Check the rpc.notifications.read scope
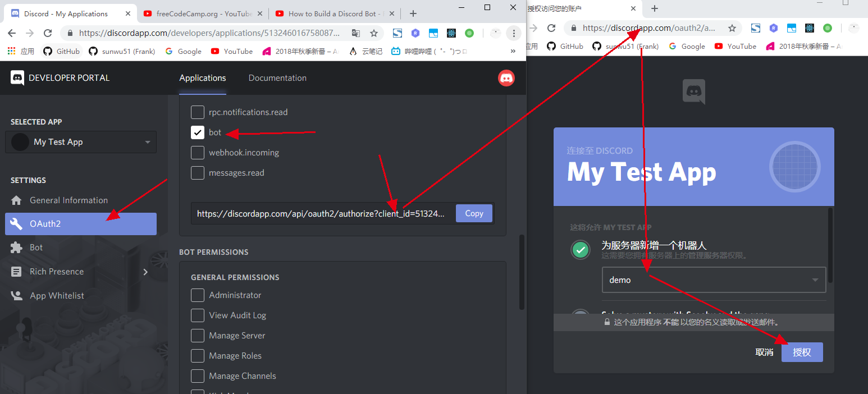 [x=198, y=112]
